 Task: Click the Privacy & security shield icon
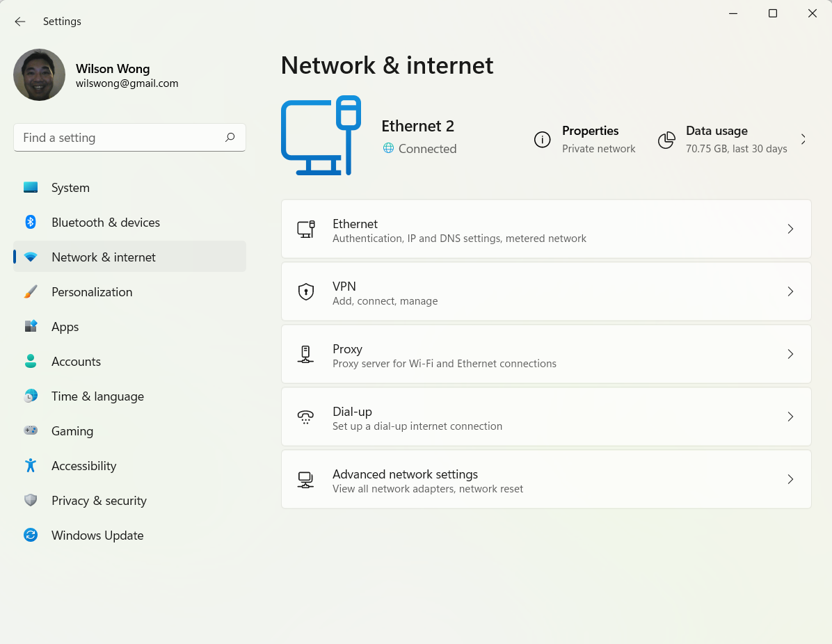click(31, 500)
